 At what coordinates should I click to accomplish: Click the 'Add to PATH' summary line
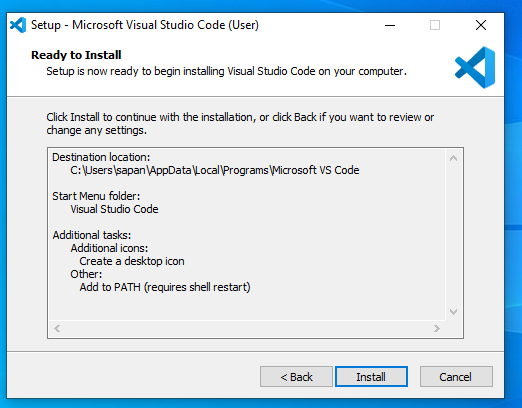click(165, 287)
